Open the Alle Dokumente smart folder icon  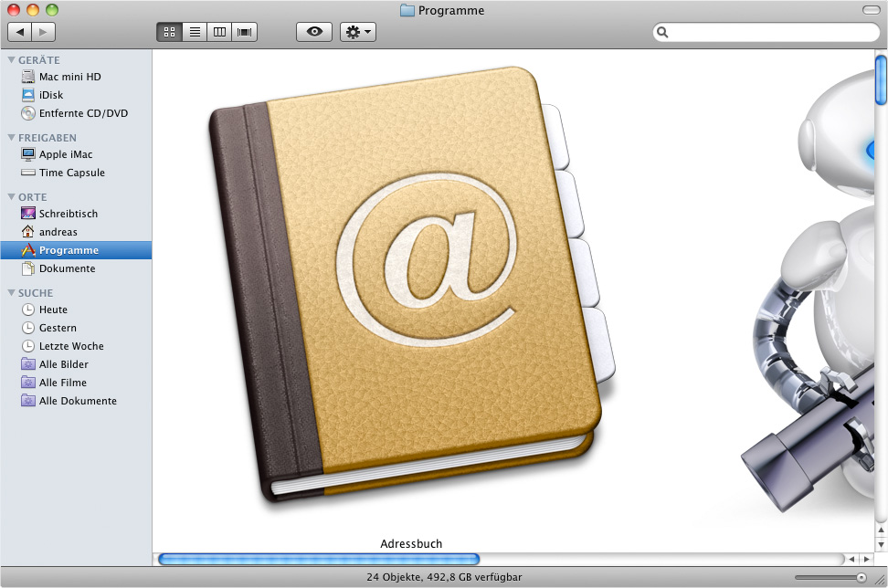27,400
